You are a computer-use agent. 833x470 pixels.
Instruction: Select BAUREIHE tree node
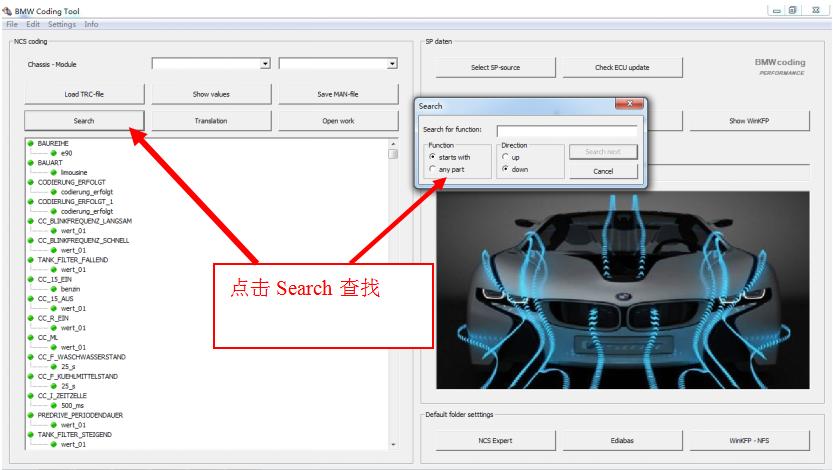pyautogui.click(x=53, y=143)
